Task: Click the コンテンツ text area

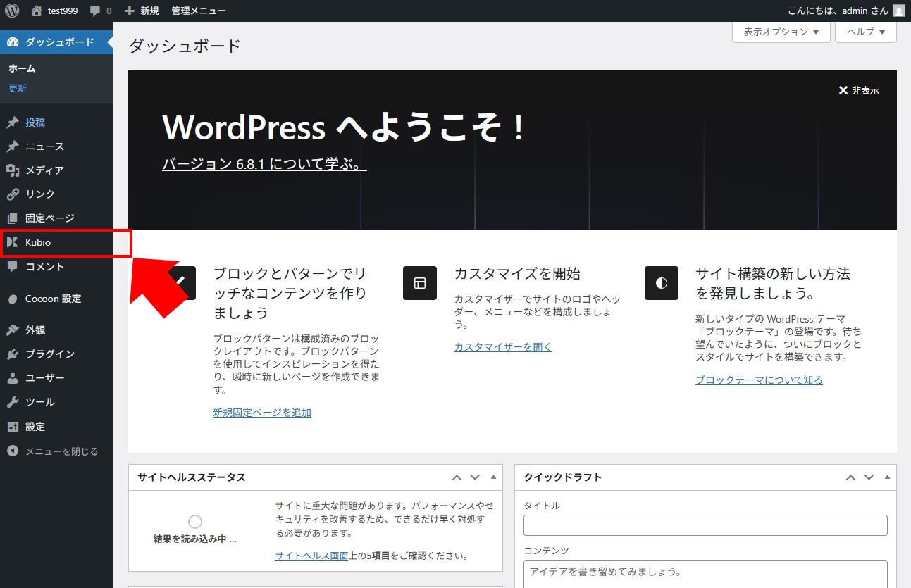Action: coord(705,574)
